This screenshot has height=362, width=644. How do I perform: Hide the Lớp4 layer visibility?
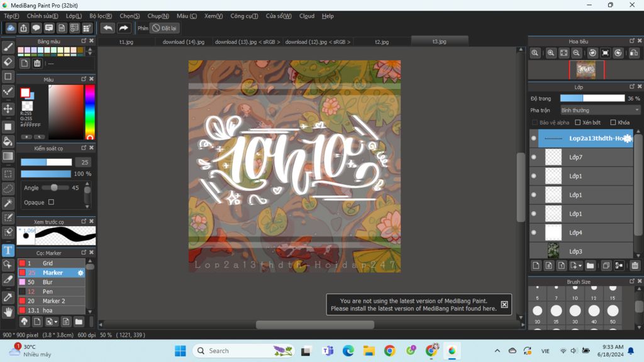click(533, 233)
